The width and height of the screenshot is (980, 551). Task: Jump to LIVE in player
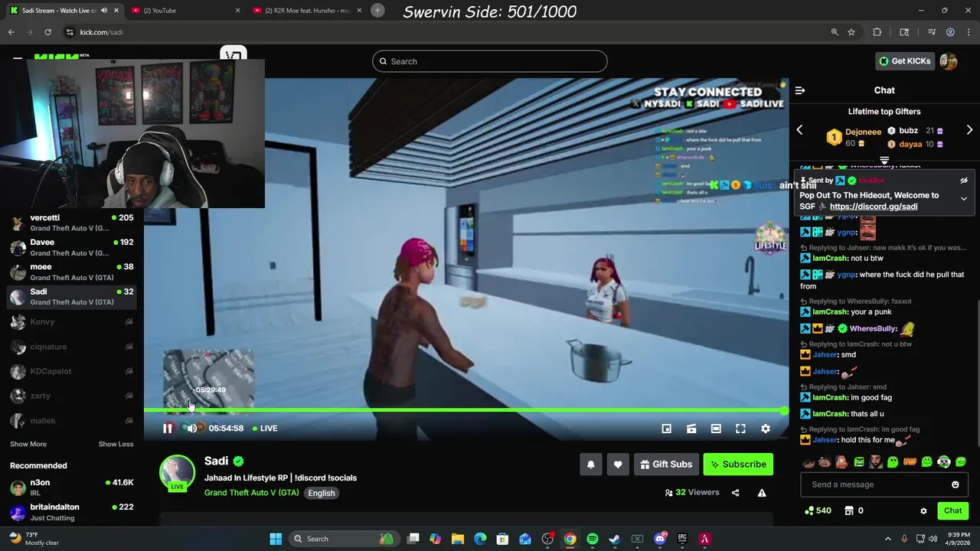pyautogui.click(x=265, y=429)
